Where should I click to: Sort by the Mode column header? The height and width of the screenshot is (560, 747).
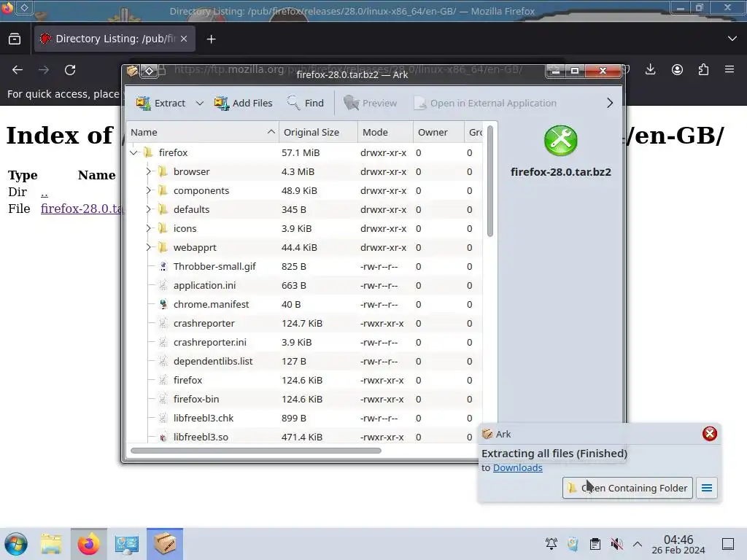[x=385, y=133]
